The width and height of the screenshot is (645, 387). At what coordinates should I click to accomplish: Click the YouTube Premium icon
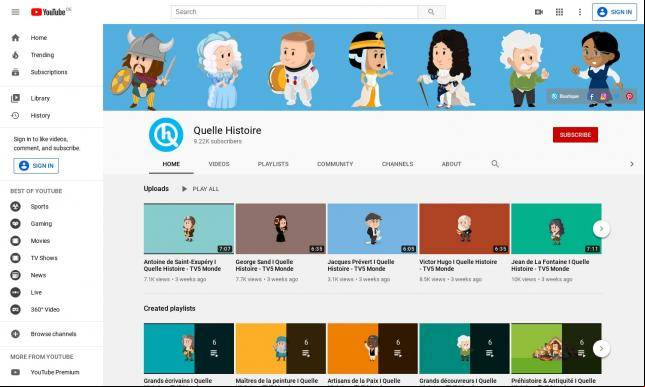pos(15,372)
